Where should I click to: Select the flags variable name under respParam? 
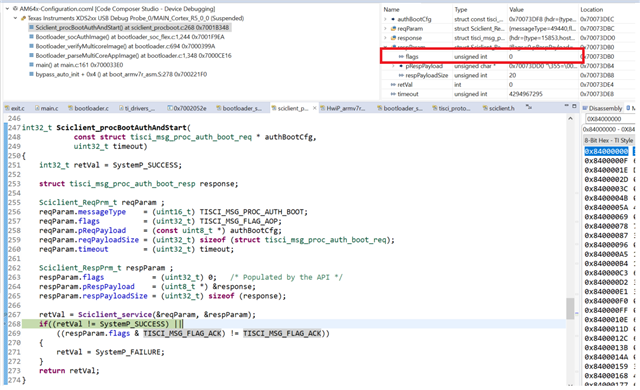coord(412,57)
